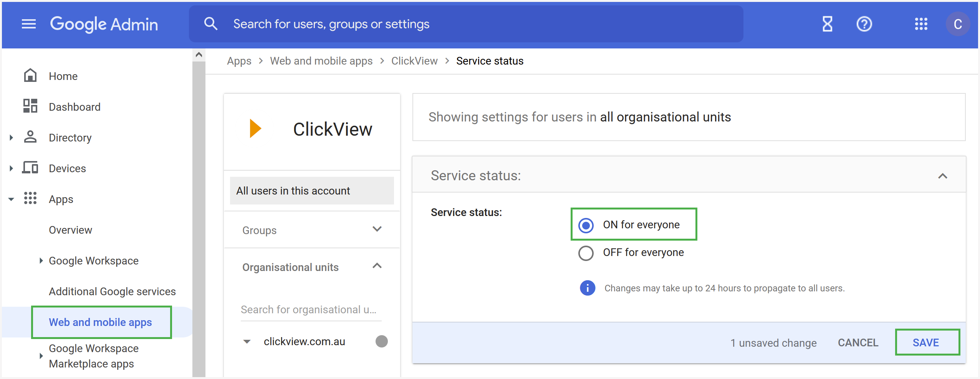
Task: Go to ClickView breadcrumb
Action: pyautogui.click(x=414, y=61)
